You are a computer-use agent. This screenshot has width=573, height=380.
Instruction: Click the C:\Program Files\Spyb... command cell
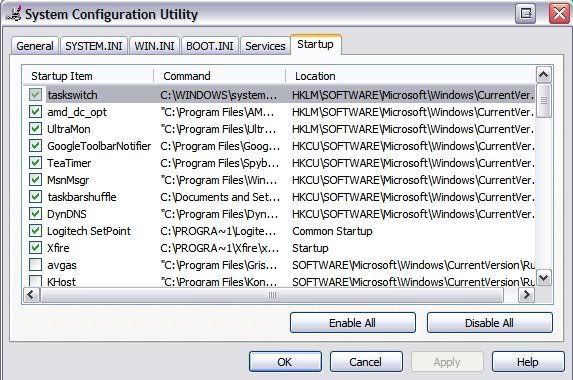click(219, 163)
